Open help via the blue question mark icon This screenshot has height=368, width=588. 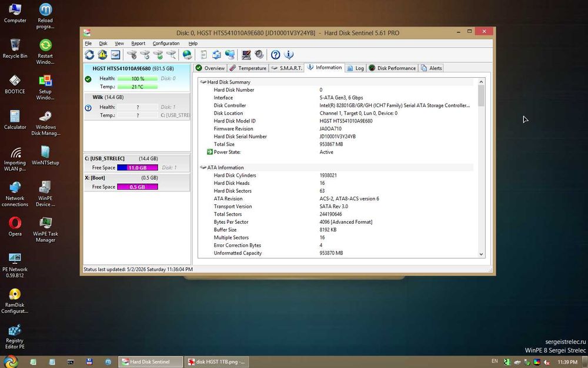[x=275, y=55]
